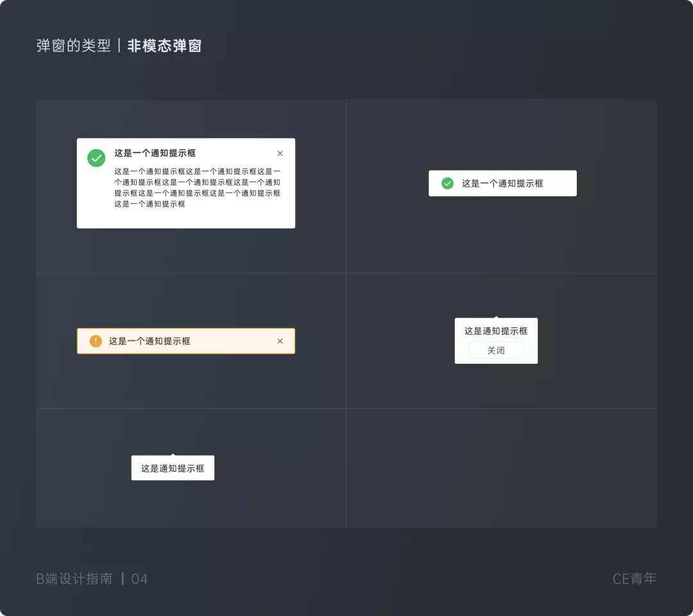Select the B端设计指南 | 04 footer text

coord(92,579)
